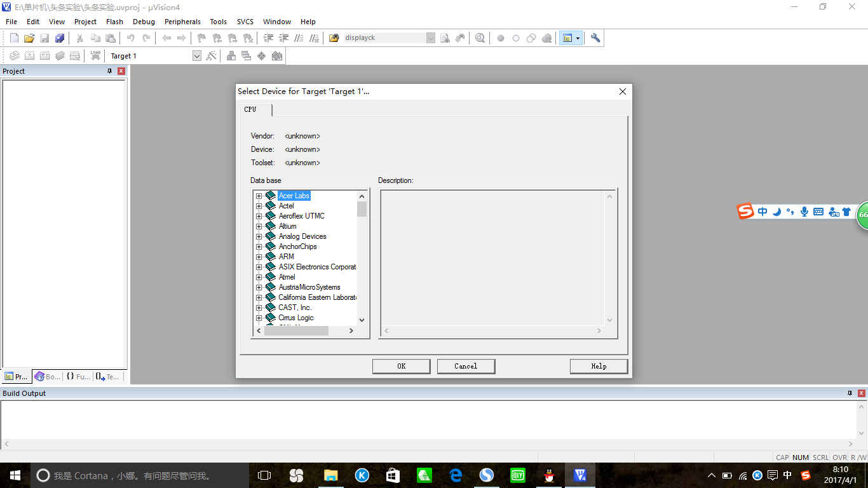This screenshot has height=488, width=868.
Task: Toggle a bookmark using the flag icon
Action: [202, 38]
